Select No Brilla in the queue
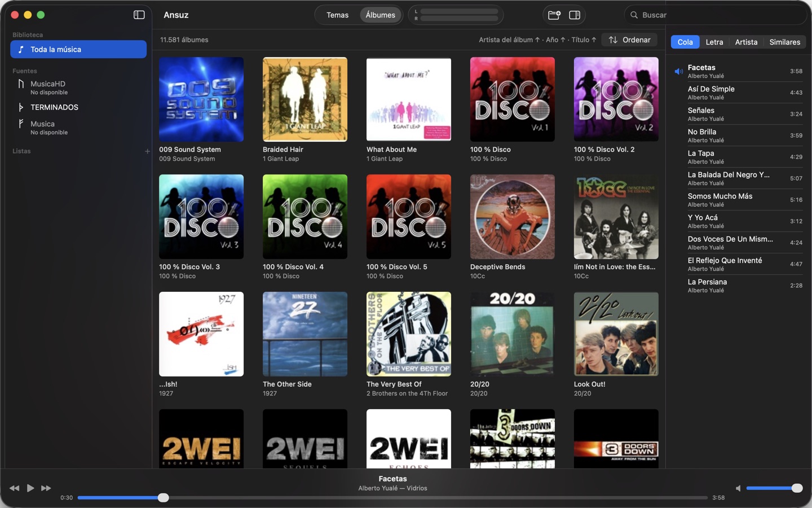The image size is (812, 508). coord(738,135)
